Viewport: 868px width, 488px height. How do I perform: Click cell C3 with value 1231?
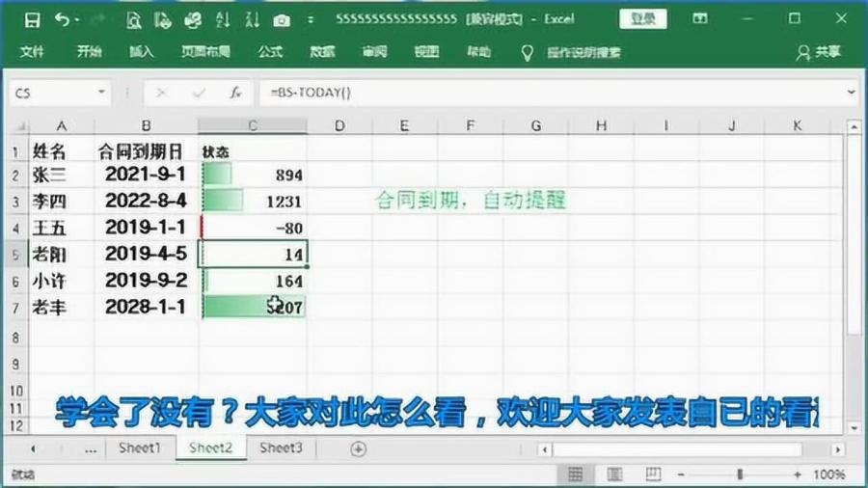click(x=253, y=201)
